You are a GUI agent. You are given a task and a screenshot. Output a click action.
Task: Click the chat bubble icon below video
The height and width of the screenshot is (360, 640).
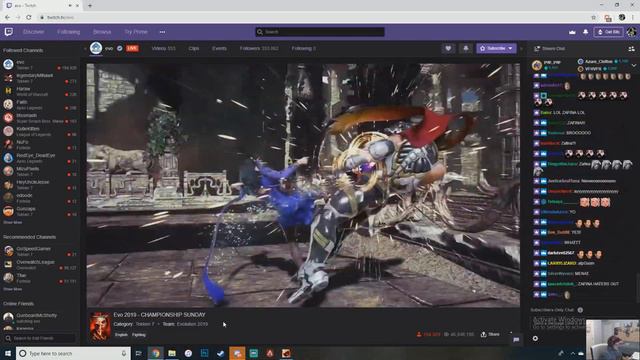516,339
